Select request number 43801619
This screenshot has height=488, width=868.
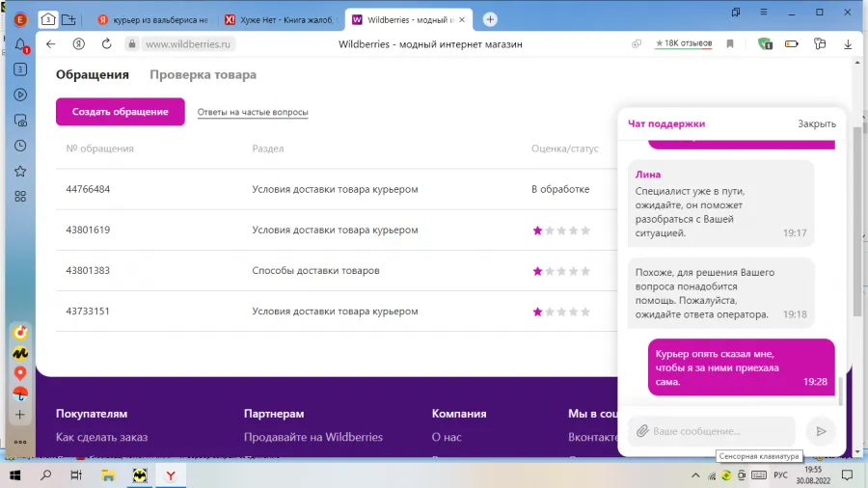tap(88, 230)
